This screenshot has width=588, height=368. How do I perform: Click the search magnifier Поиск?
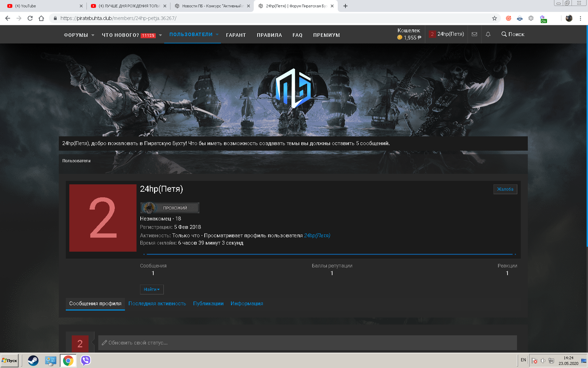tap(513, 34)
